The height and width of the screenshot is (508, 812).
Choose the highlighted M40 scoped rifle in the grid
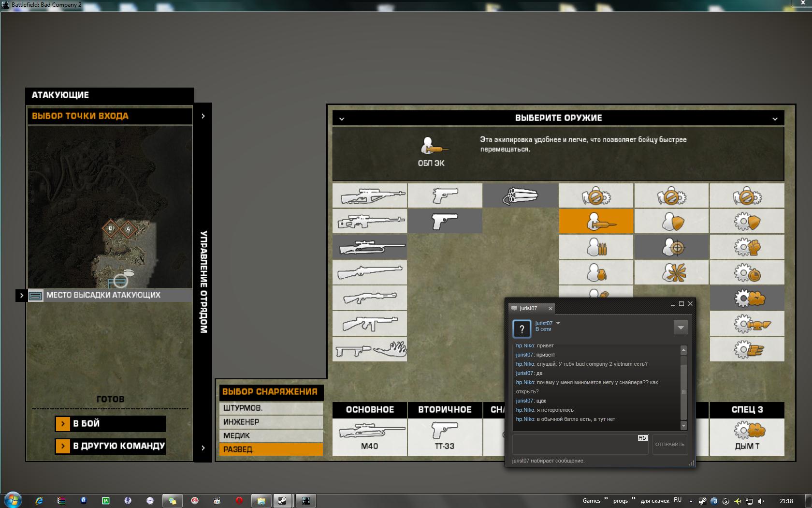[x=370, y=247]
